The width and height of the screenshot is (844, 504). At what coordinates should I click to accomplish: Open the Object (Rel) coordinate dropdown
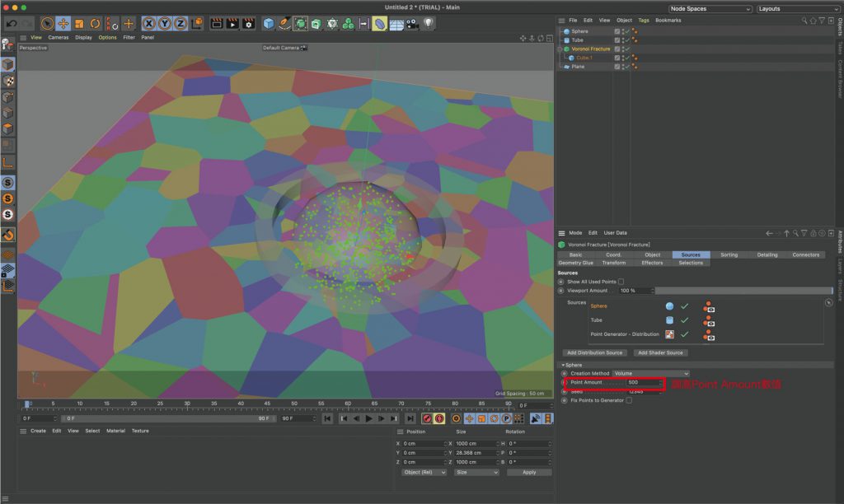pyautogui.click(x=424, y=473)
